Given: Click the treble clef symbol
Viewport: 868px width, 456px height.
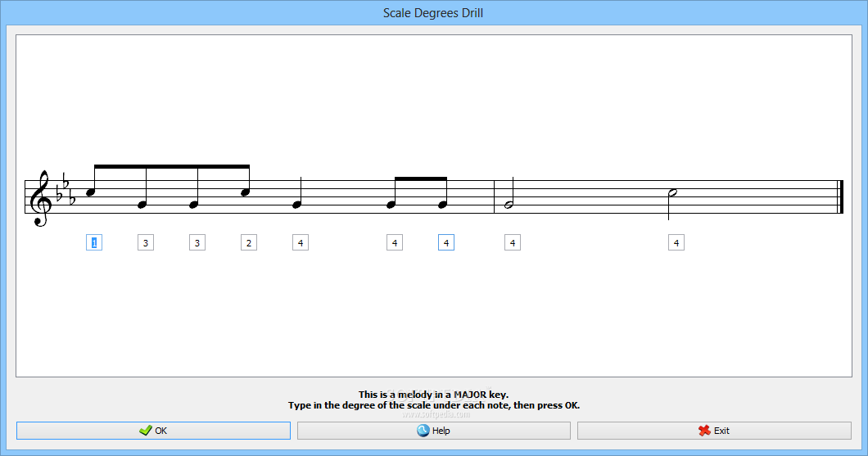Looking at the screenshot, I should click(x=41, y=198).
